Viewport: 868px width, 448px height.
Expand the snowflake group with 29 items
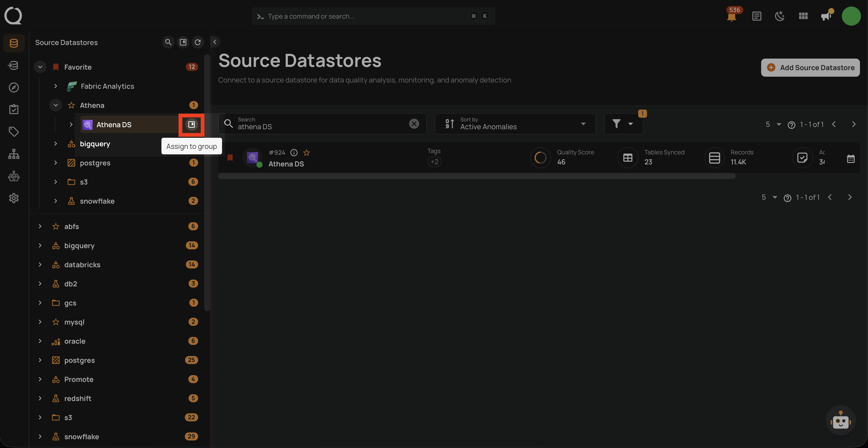tap(40, 436)
